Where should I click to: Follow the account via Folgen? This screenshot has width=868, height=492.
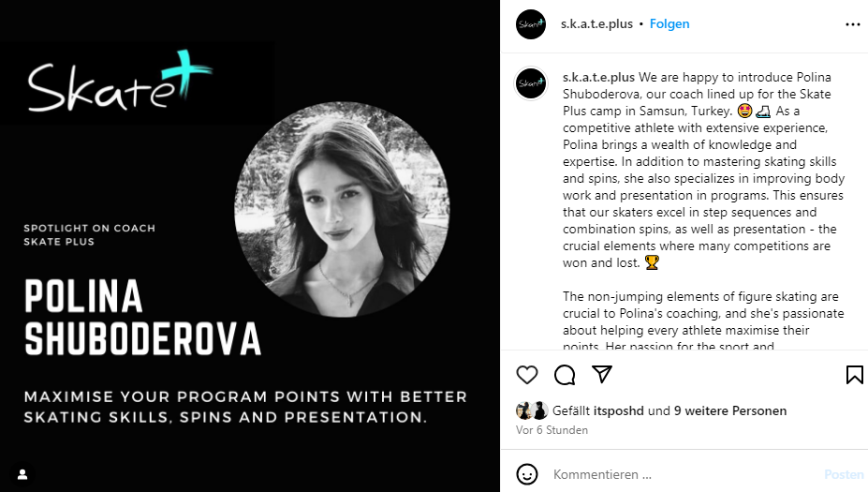pyautogui.click(x=669, y=24)
